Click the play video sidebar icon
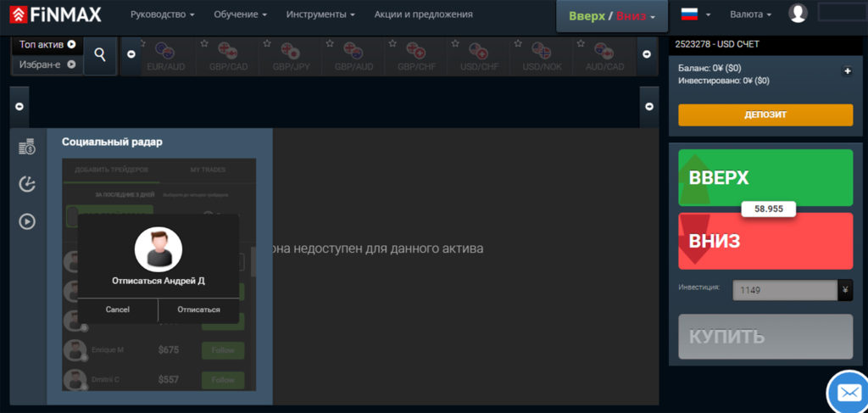Screen dimensions: 868x413 [27, 221]
